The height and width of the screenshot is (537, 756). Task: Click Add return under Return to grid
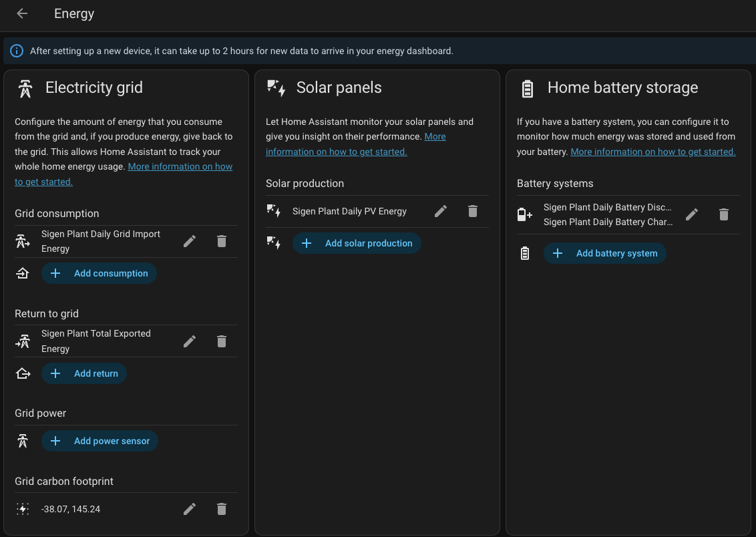click(x=84, y=373)
